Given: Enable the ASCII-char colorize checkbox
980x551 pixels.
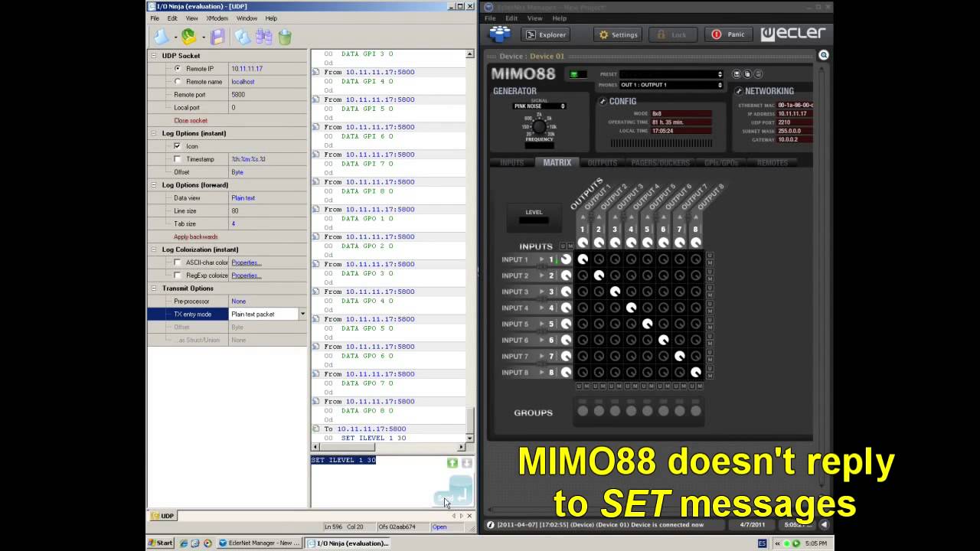Looking at the screenshot, I should (x=178, y=262).
